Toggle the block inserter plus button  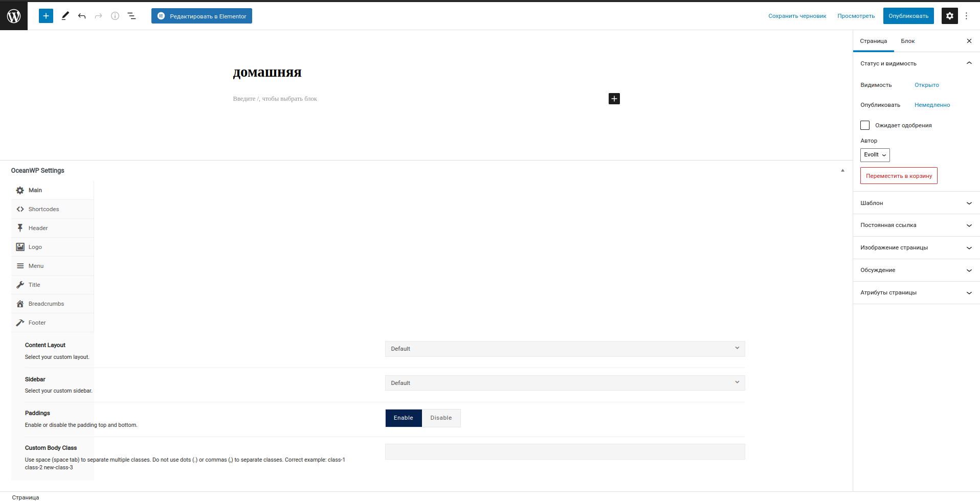46,16
